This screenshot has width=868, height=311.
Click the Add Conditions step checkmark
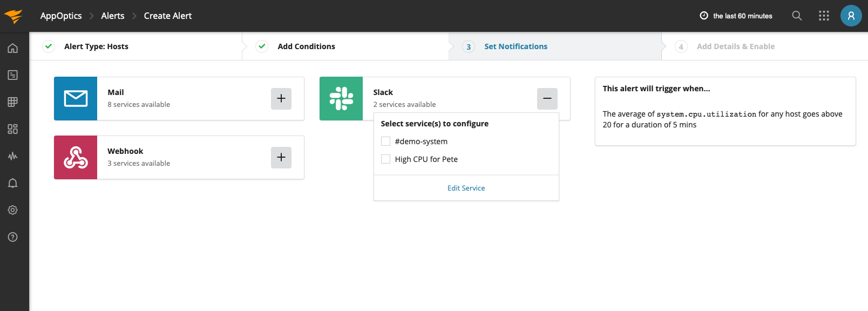pyautogui.click(x=262, y=46)
